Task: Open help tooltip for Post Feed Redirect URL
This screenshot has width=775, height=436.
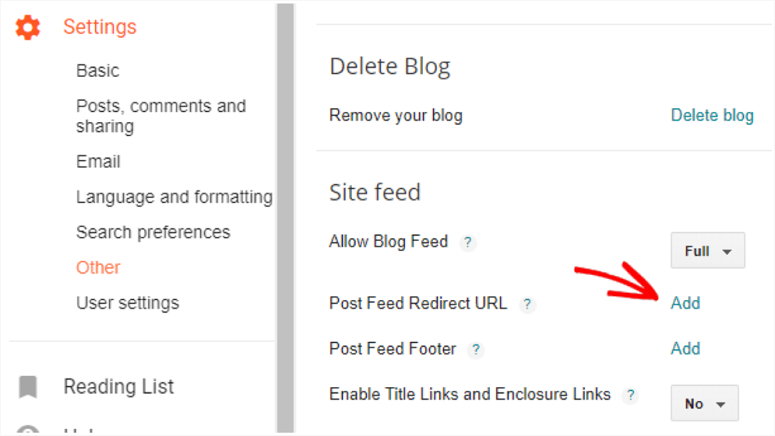Action: pyautogui.click(x=527, y=304)
